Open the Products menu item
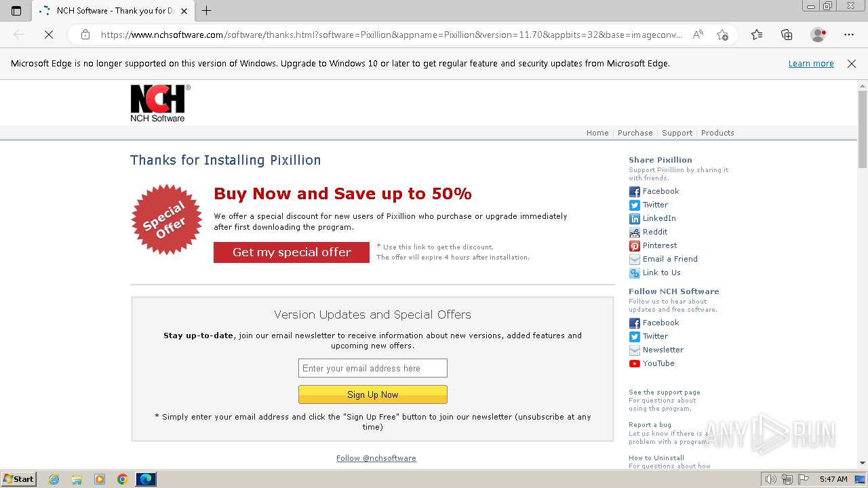Image resolution: width=868 pixels, height=488 pixels. 717,133
